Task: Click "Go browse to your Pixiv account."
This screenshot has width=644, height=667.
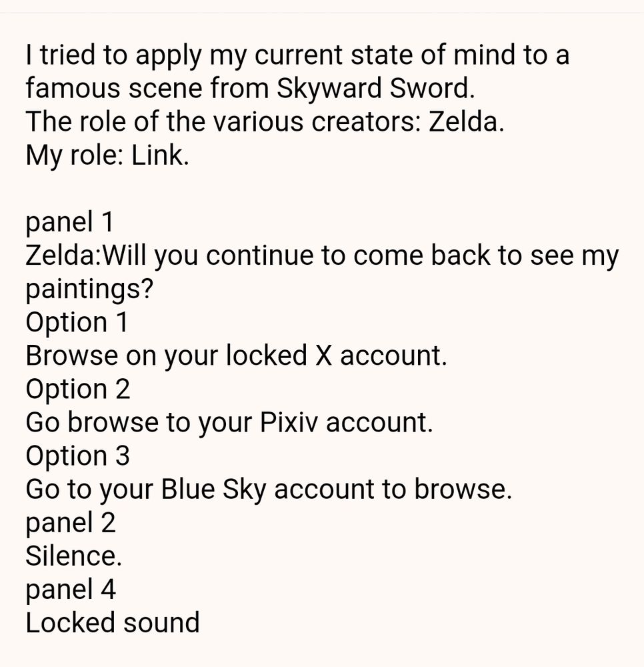Action: (229, 422)
